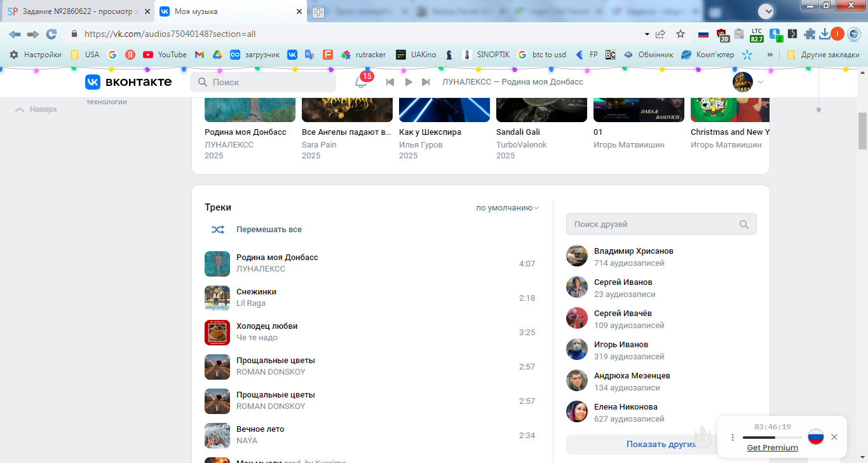This screenshot has width=868, height=463.
Task: Click the ВКонтакте logo
Action: (128, 82)
